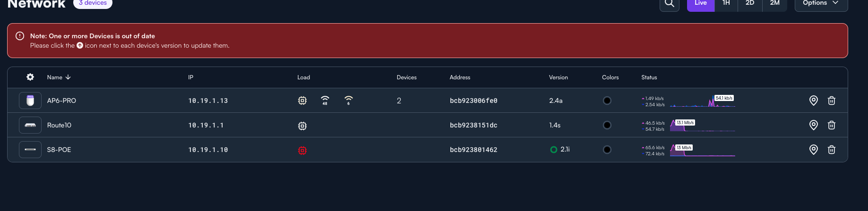Select the 2D time range tab
The image size is (868, 211).
[750, 4]
